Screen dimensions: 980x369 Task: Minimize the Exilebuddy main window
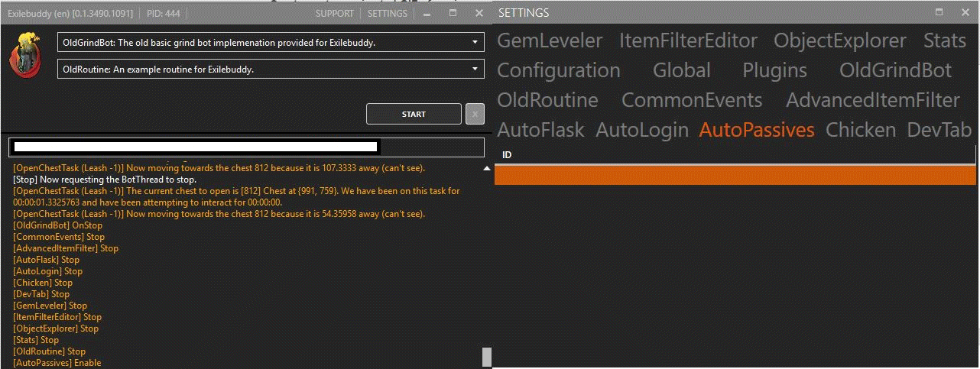point(427,14)
